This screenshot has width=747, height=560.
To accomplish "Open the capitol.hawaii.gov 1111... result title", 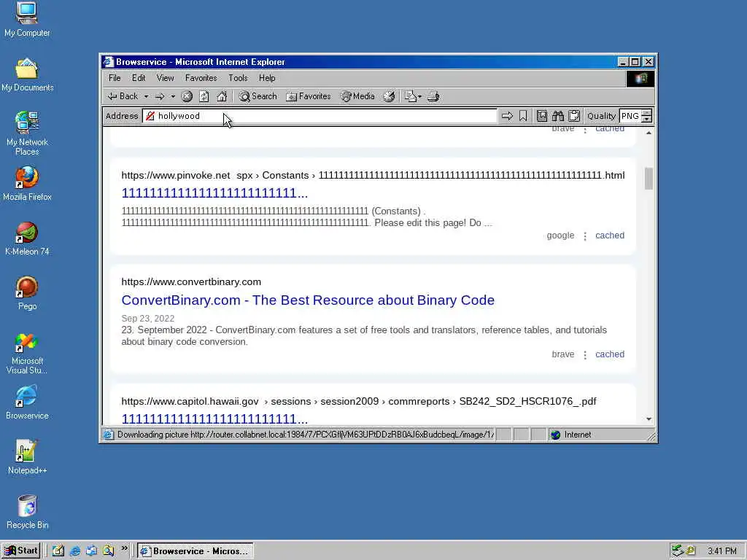I will (214, 419).
